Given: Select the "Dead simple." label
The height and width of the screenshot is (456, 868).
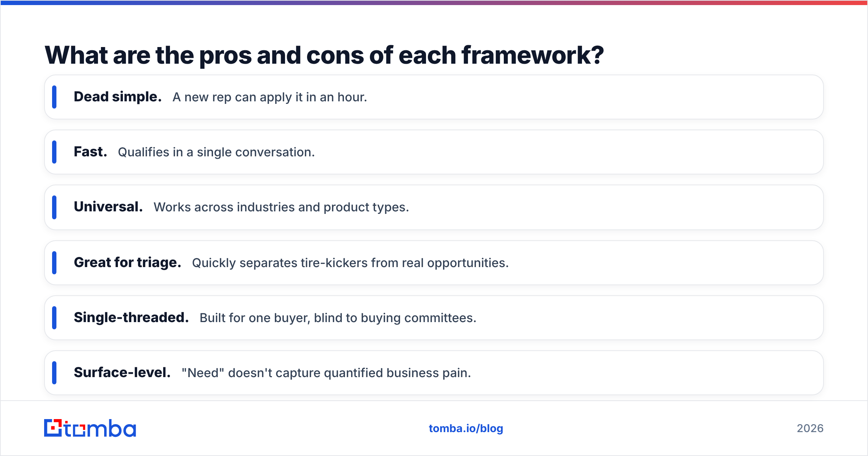Looking at the screenshot, I should 118,97.
